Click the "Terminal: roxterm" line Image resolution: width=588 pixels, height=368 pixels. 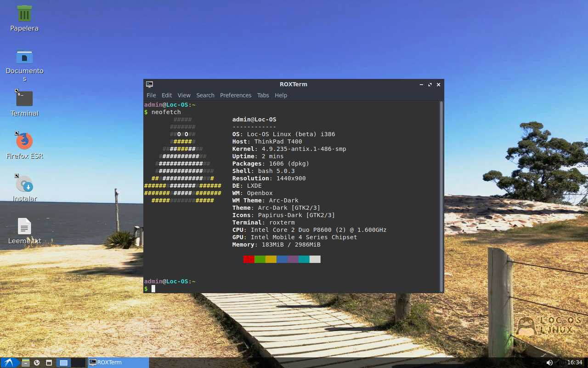[x=264, y=223]
